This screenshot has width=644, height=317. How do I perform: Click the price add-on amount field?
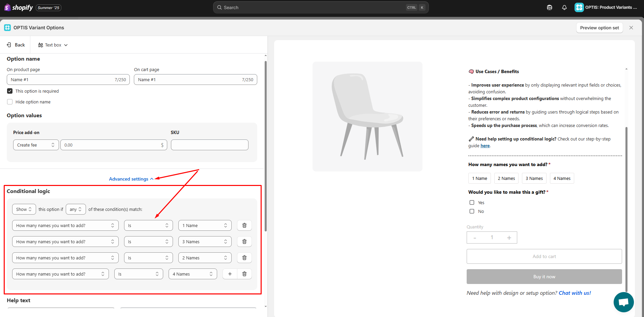tap(114, 145)
